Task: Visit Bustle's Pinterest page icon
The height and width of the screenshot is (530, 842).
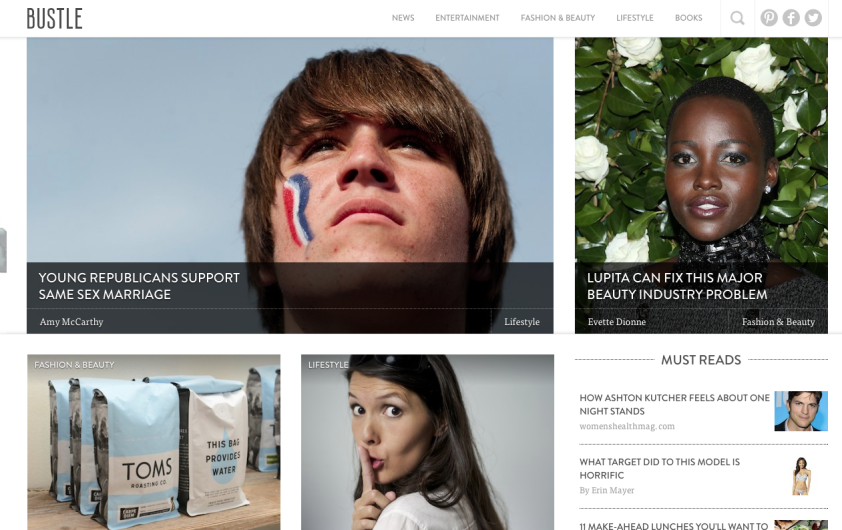Action: pos(769,18)
